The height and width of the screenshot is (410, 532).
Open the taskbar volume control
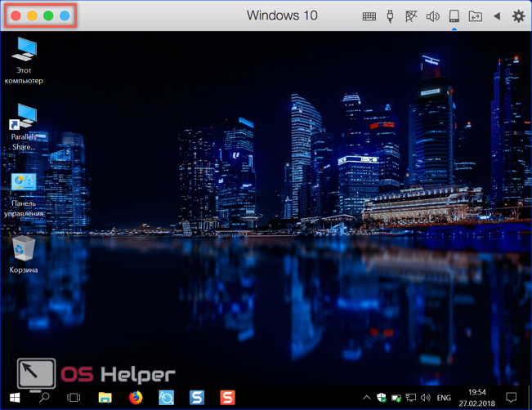tap(426, 398)
